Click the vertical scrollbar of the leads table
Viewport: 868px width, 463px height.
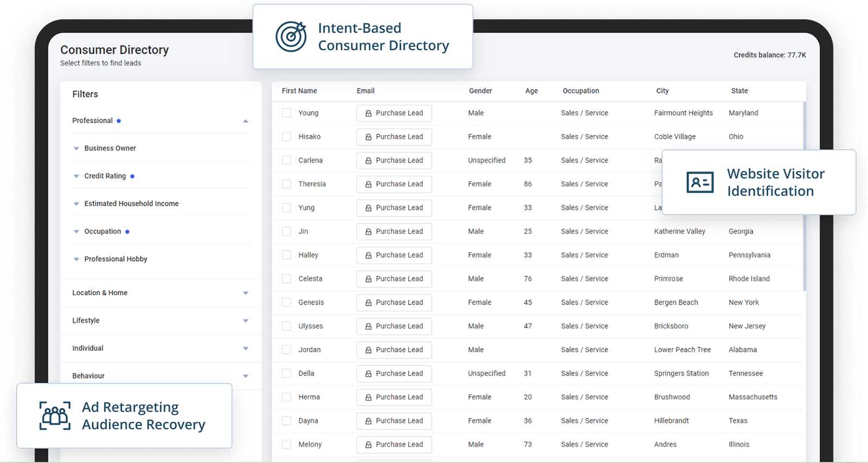tap(804, 195)
